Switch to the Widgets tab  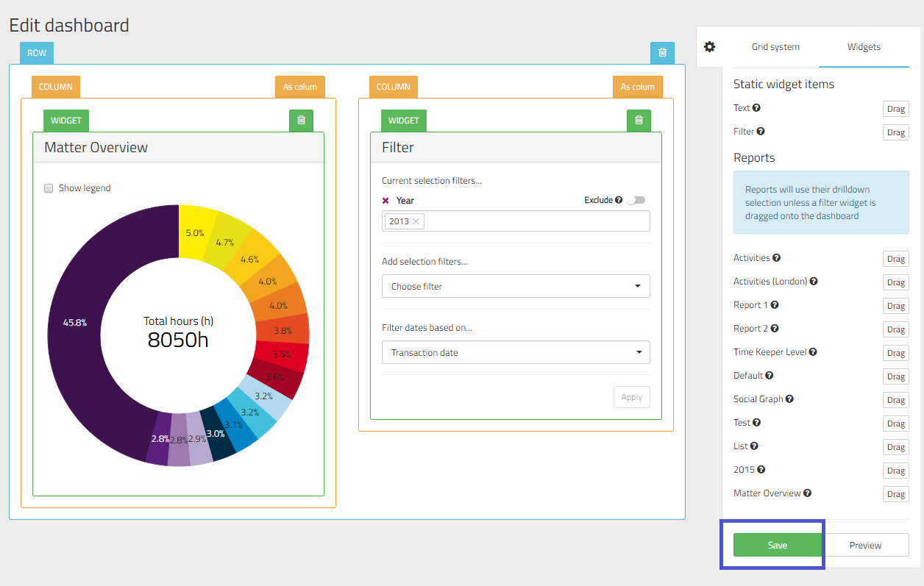(x=864, y=46)
